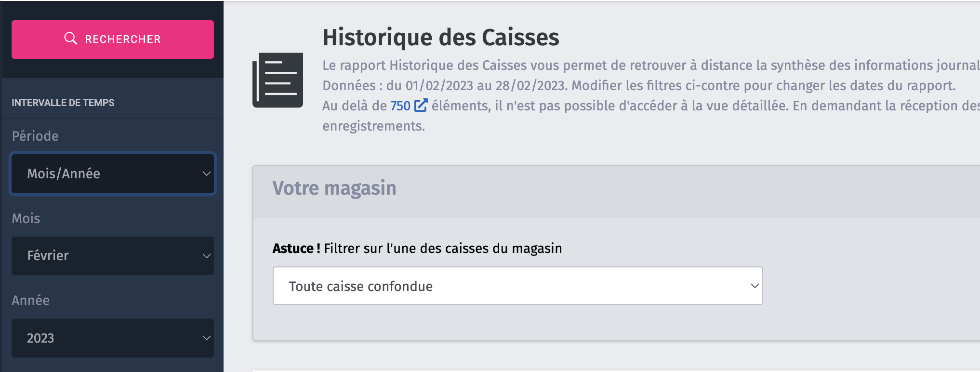Click chevron on Toute caisse confondue selector

pos(755,286)
